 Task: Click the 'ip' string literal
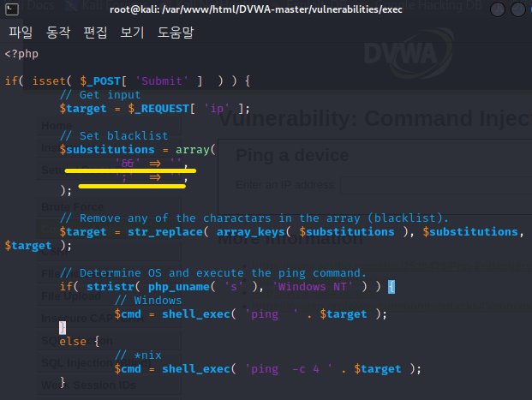(217, 109)
